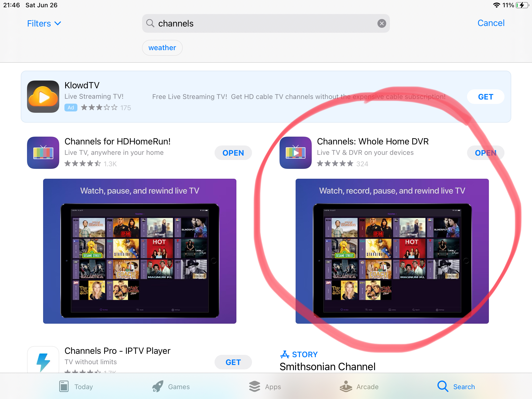Image resolution: width=532 pixels, height=399 pixels.
Task: Get the KlowdTV app
Action: click(486, 97)
